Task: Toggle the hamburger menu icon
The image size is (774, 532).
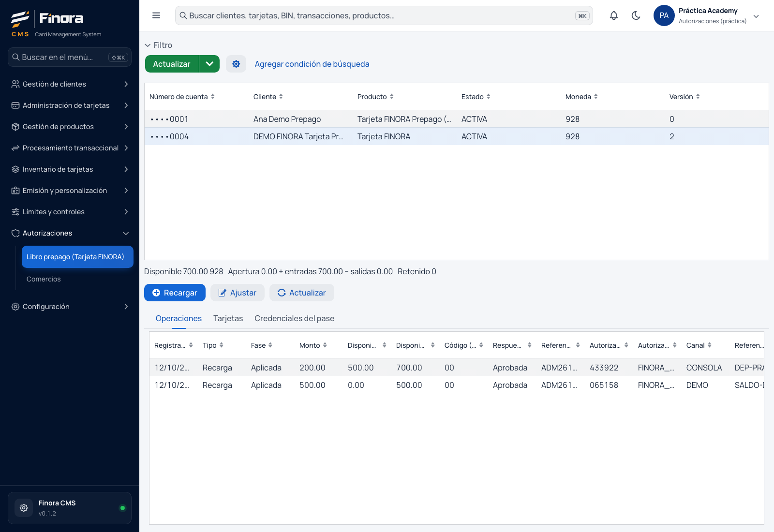Action: point(156,15)
